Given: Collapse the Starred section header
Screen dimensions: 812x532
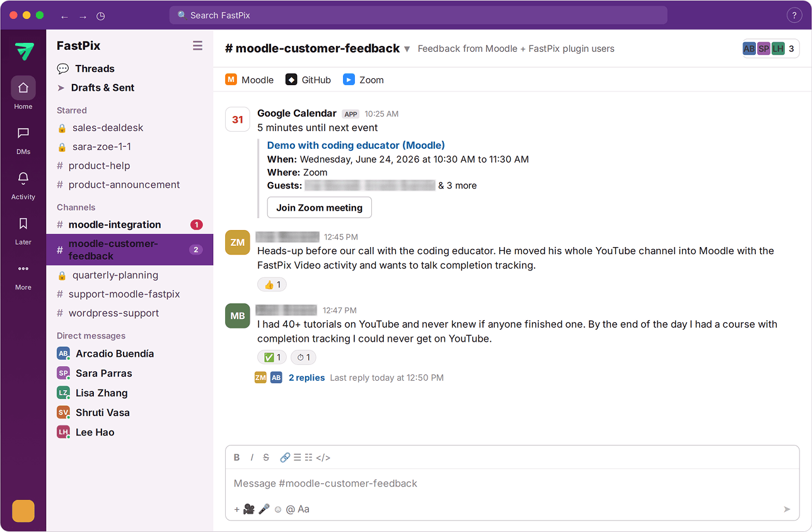Looking at the screenshot, I should [x=72, y=110].
